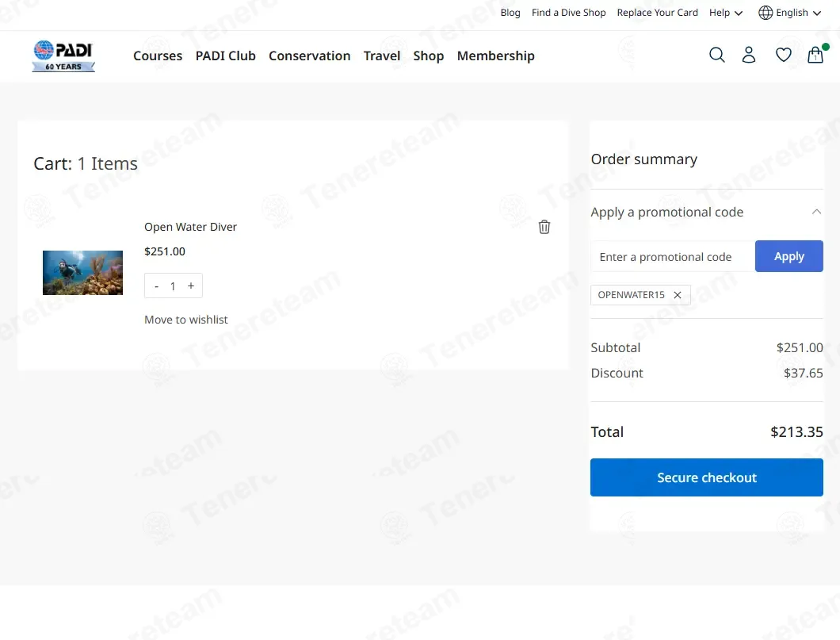
Task: Open the search magnifier icon
Action: point(717,56)
